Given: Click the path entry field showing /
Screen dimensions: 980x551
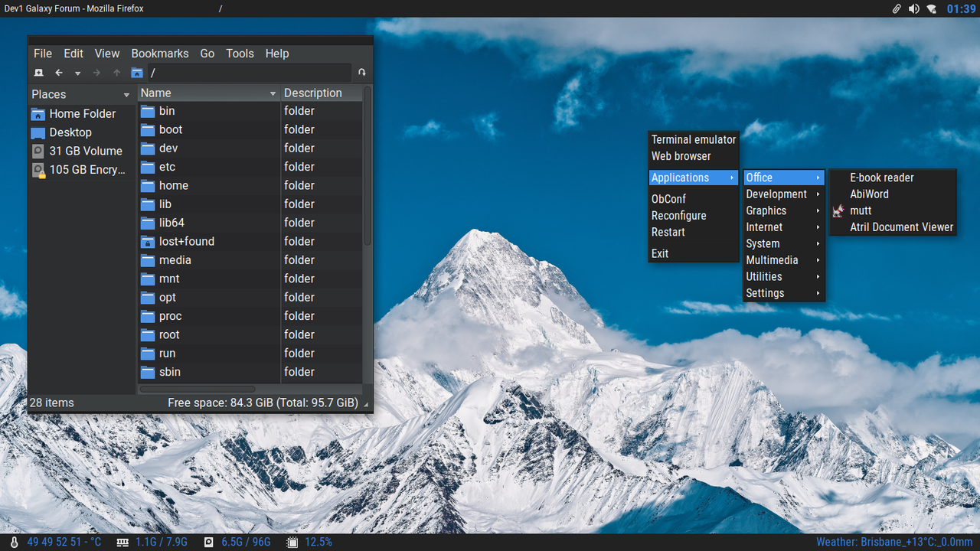Looking at the screenshot, I should coord(249,73).
